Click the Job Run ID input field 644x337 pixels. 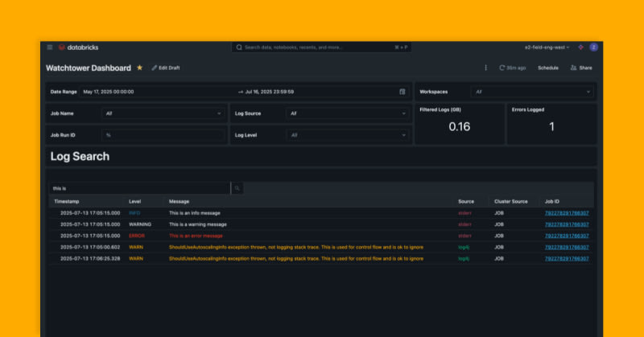pos(163,135)
